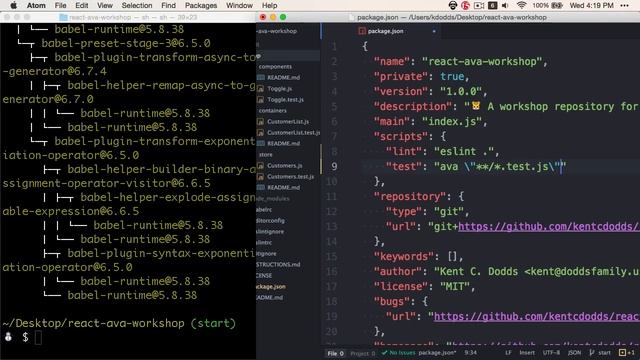640x360 pixels.
Task: Click the File 0 linter status button
Action: point(336,353)
